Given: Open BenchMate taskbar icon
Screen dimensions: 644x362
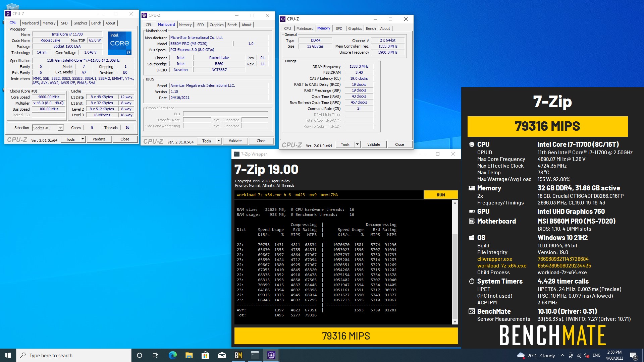Looking at the screenshot, I should point(238,355).
